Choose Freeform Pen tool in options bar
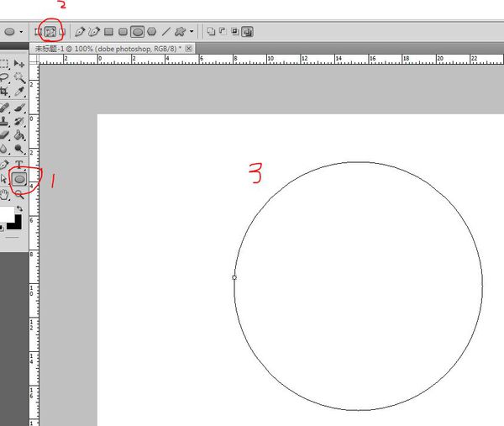Image resolution: width=504 pixels, height=426 pixels. tap(94, 32)
